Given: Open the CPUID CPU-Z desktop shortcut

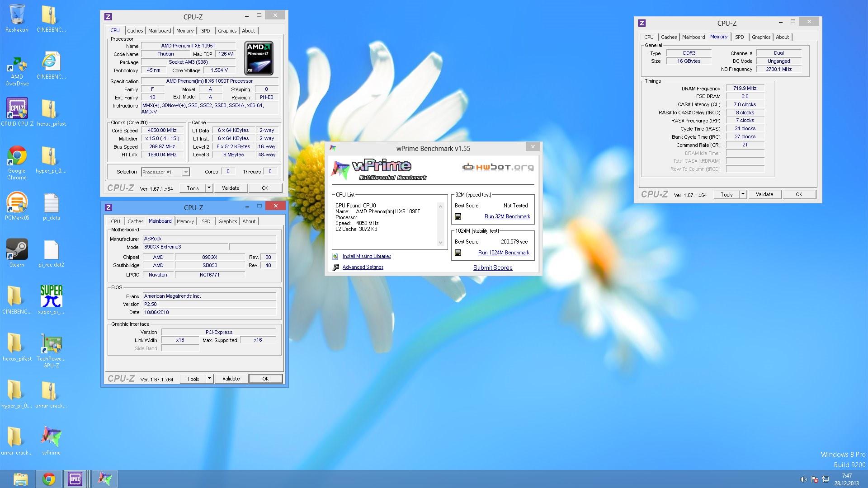Looking at the screenshot, I should click(17, 112).
